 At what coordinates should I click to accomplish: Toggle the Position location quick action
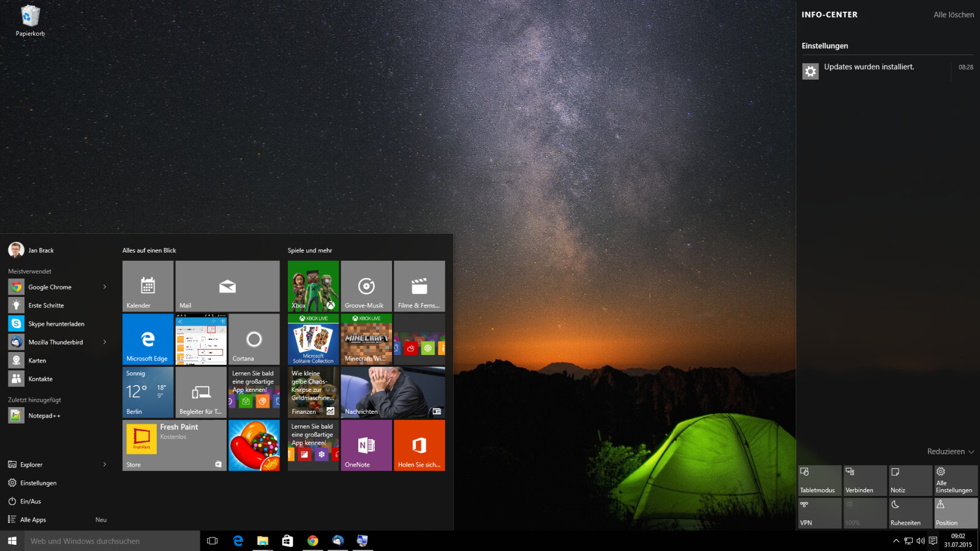(x=956, y=513)
